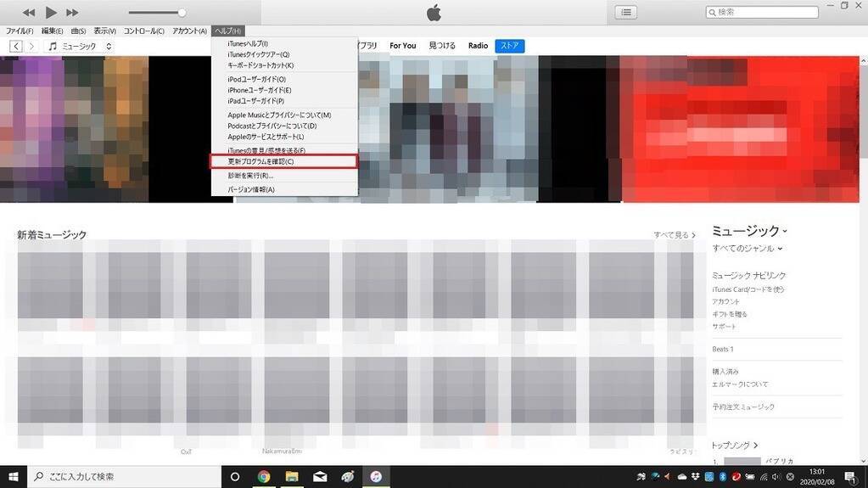
Task: Click the play button
Action: [50, 12]
